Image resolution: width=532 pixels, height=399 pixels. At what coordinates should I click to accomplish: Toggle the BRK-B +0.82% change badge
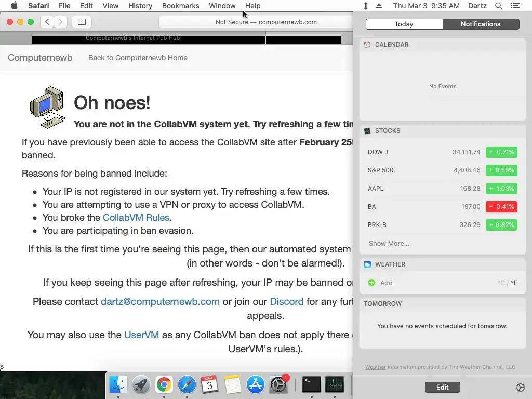tap(501, 224)
